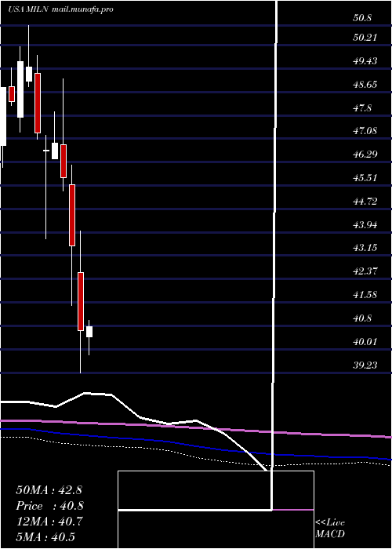Image resolution: width=392 pixels, height=549 pixels.
Task: Click the 43.94 price axis label
Action: point(365,225)
